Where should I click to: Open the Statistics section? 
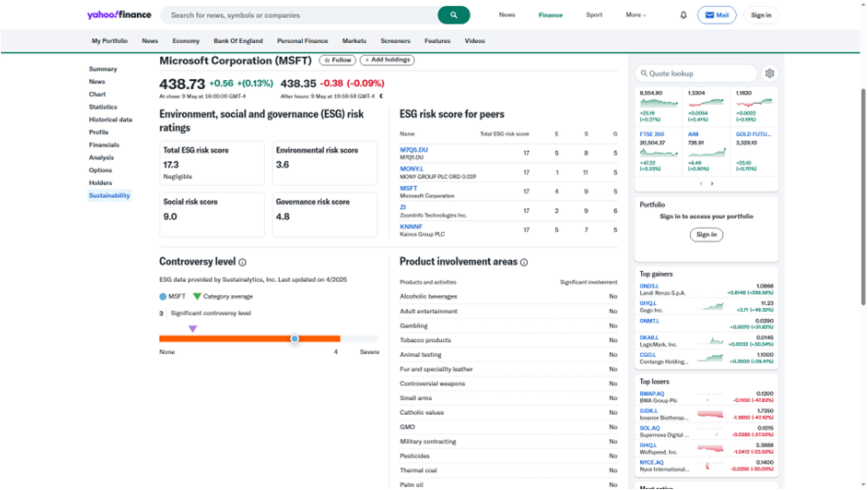[x=103, y=107]
